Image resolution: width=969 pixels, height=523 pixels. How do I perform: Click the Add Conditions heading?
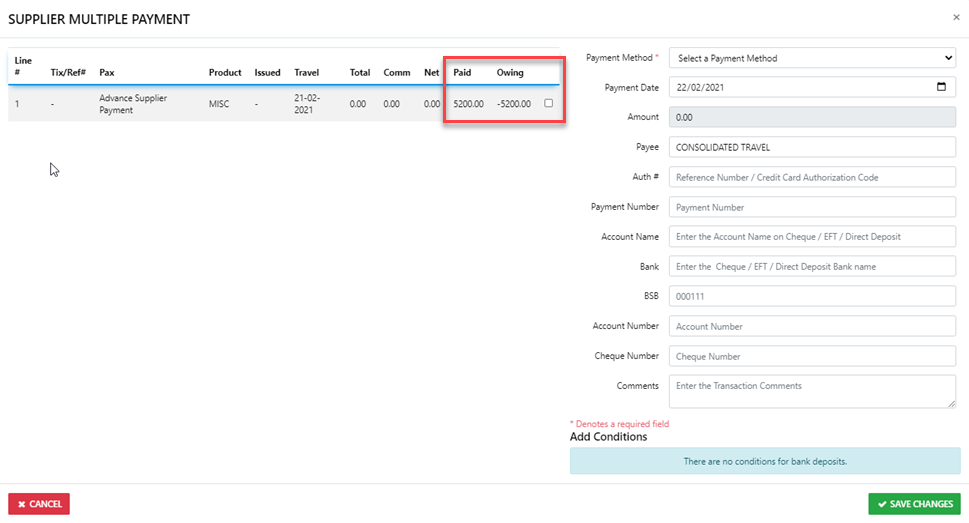click(608, 436)
